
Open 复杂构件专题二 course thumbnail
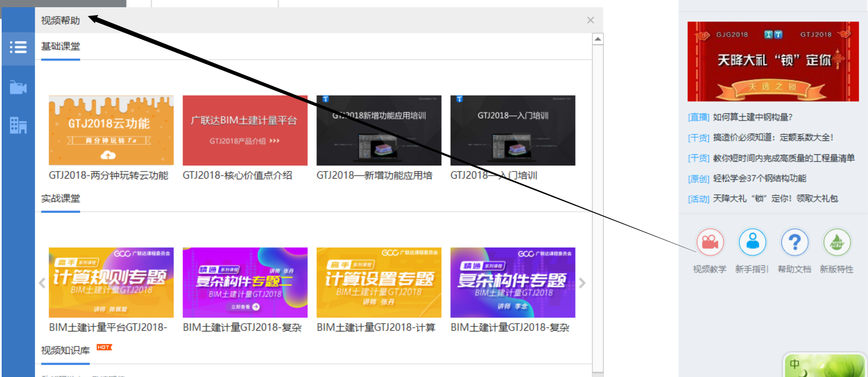point(245,283)
